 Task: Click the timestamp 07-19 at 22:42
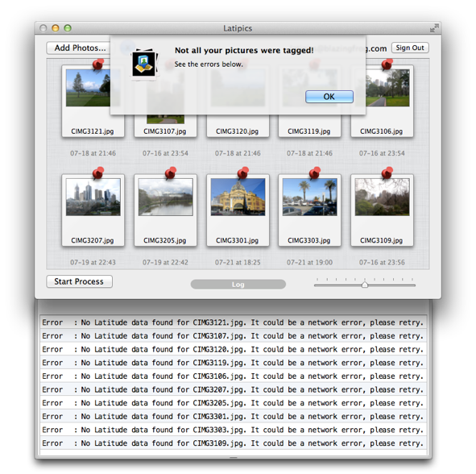[x=165, y=262]
